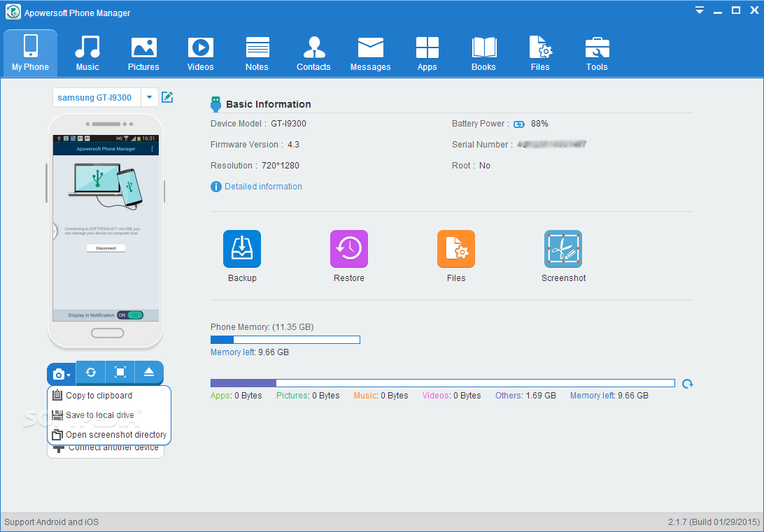The height and width of the screenshot is (532, 764).
Task: Open the Messages tab
Action: coord(370,54)
